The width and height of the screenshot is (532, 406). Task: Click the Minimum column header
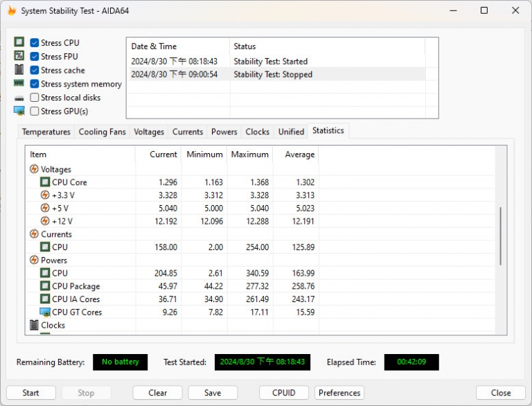tap(204, 155)
